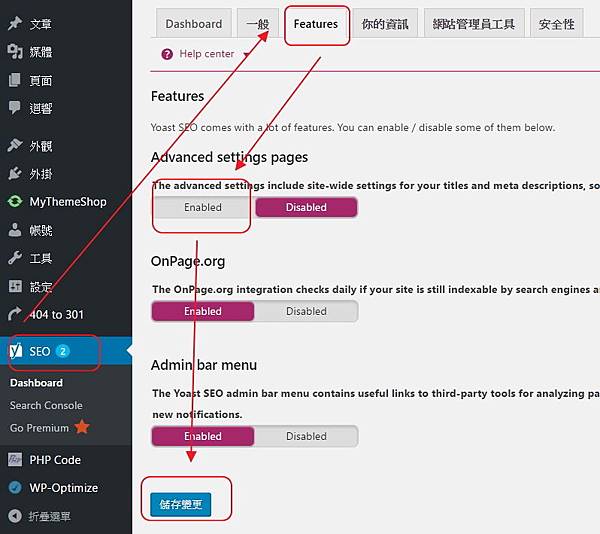600x534 pixels.
Task: Click the PHP Code plugin icon
Action: point(15,459)
